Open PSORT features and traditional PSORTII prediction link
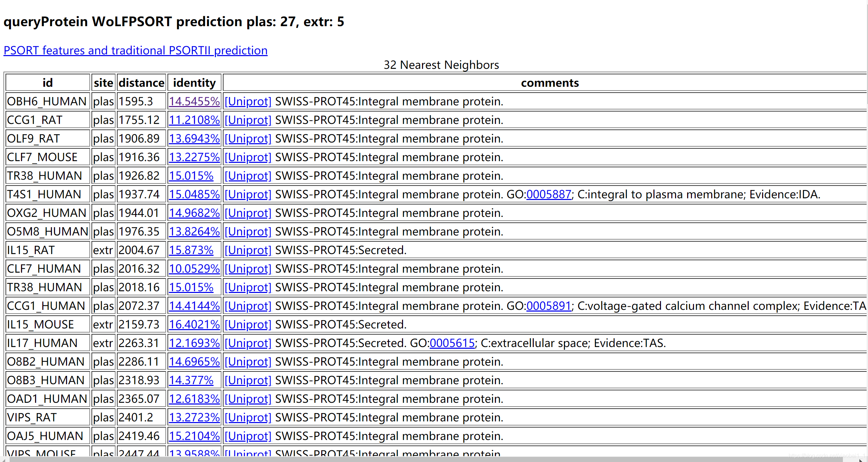Screen dimensions: 868x462 click(135, 51)
